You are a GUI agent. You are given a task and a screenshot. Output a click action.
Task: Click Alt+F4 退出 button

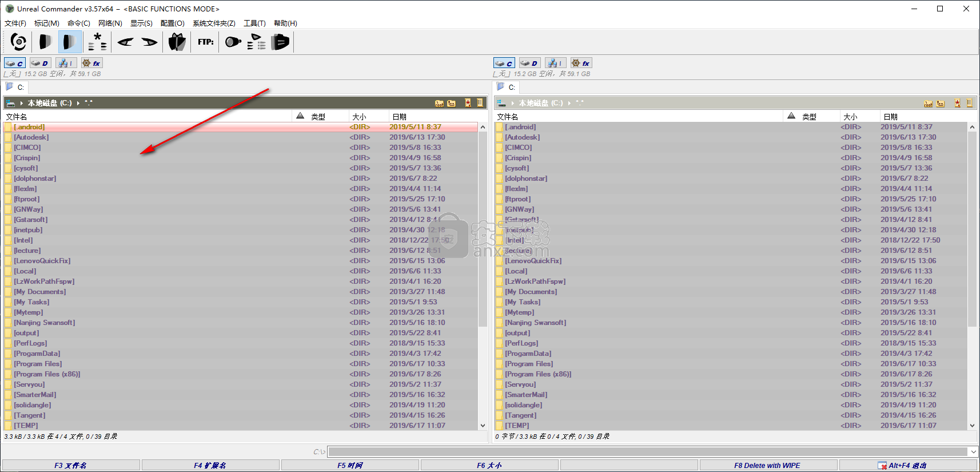coord(908,465)
